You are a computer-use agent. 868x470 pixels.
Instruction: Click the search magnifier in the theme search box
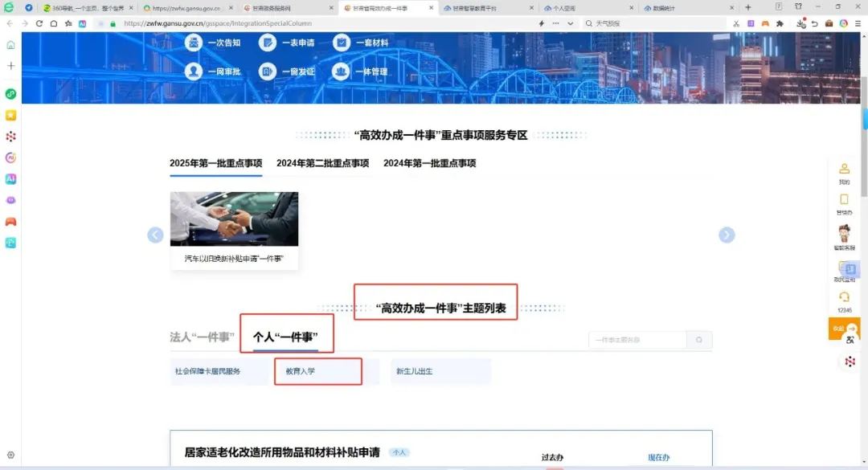[x=698, y=340]
